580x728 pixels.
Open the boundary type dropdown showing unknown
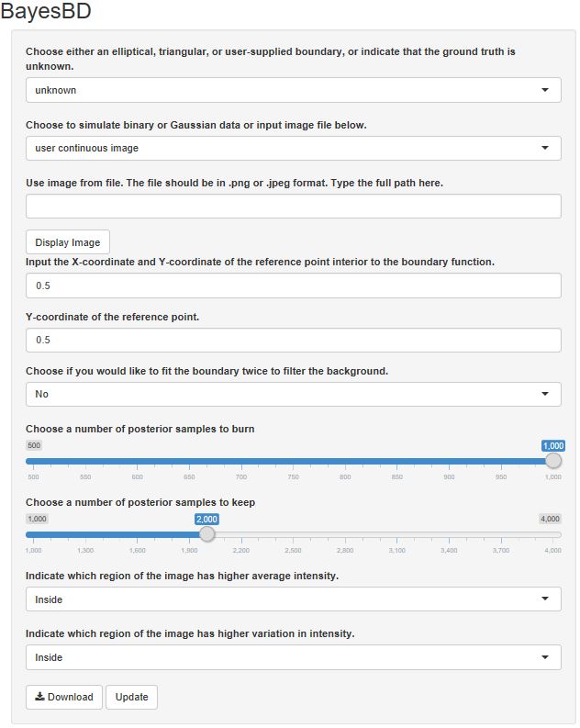(293, 90)
